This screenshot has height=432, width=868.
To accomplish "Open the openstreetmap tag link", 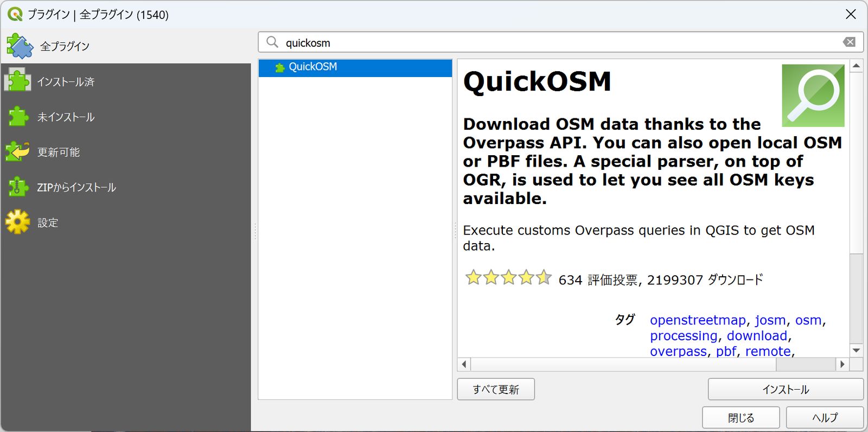I will click(x=698, y=320).
